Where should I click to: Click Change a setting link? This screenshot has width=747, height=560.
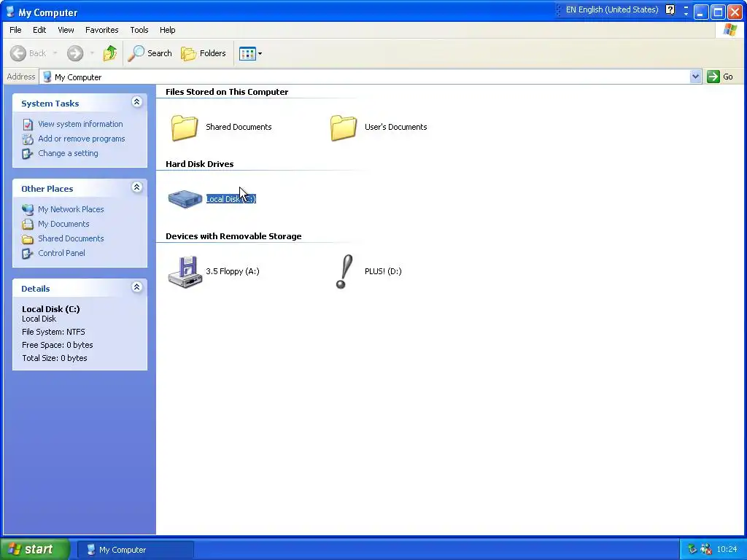point(68,153)
